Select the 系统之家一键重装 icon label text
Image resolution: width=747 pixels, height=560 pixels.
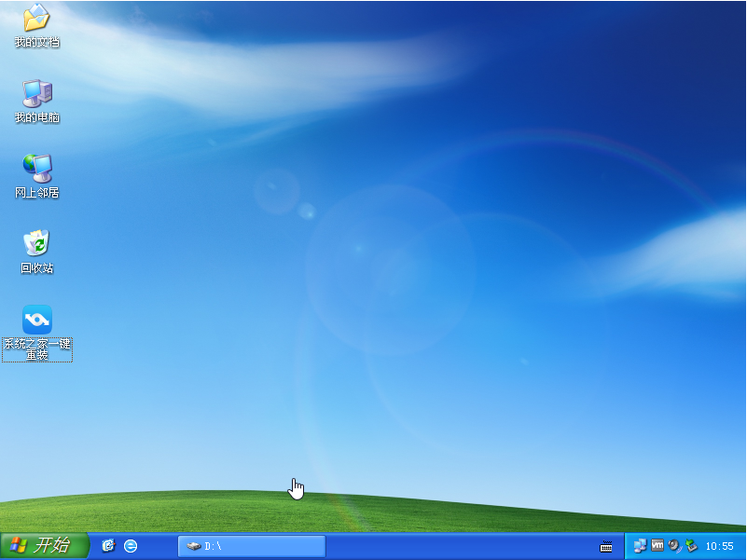click(36, 348)
